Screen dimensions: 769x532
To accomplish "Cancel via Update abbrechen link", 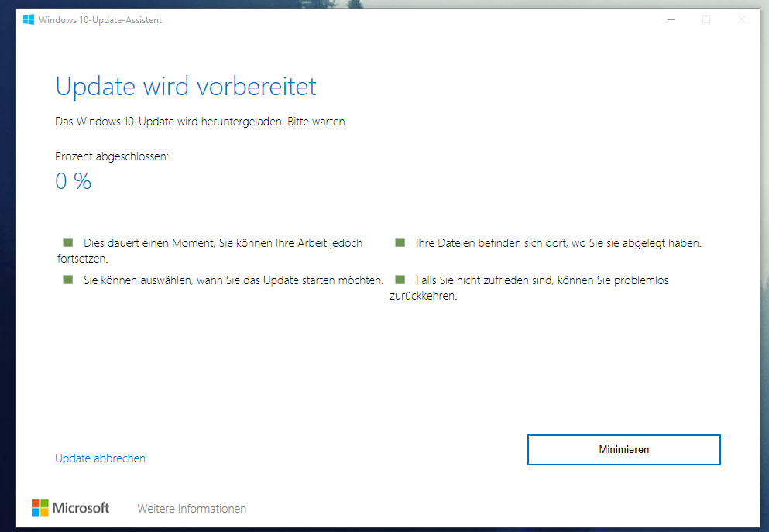I will click(x=100, y=458).
